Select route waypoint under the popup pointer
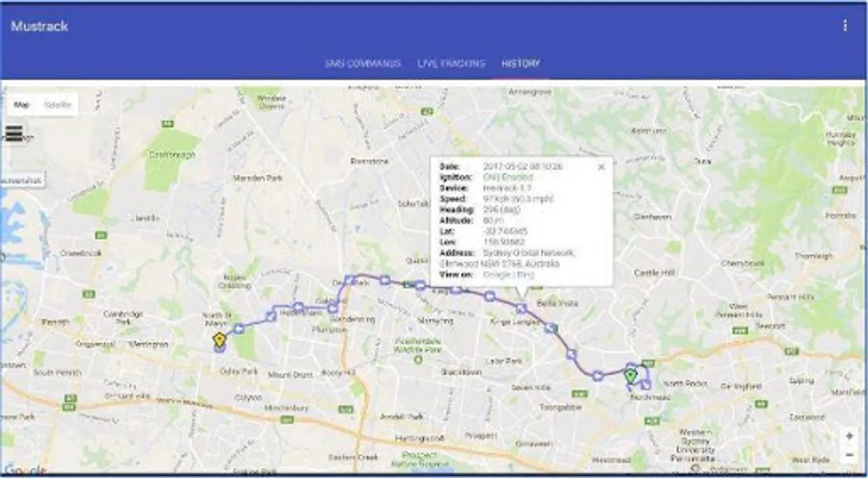The image size is (868, 478). (521, 308)
